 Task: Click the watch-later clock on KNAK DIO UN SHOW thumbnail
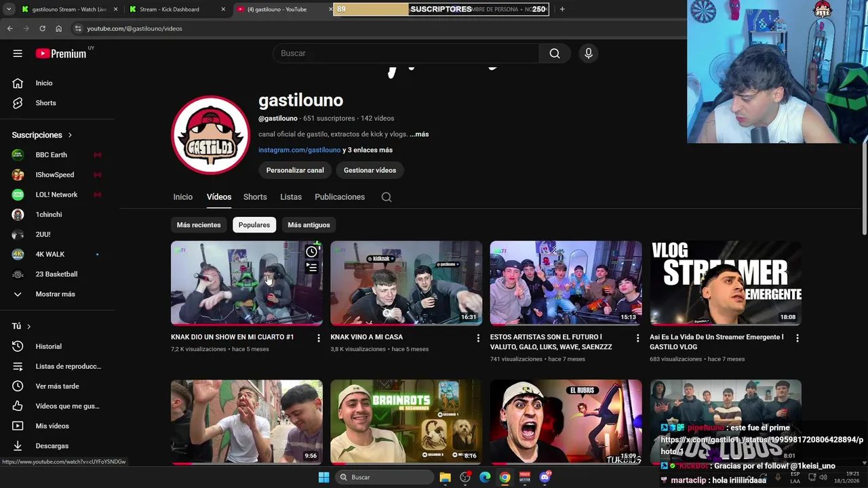tap(312, 252)
